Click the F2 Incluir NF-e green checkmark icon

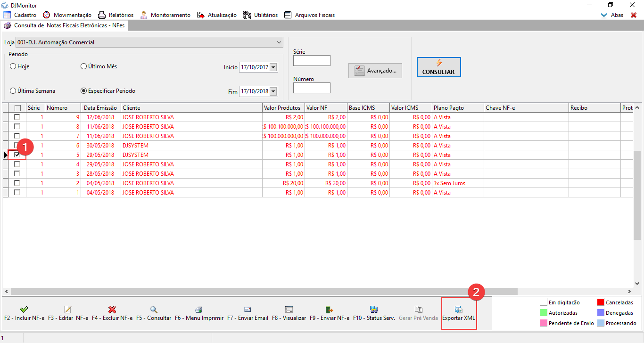24,310
